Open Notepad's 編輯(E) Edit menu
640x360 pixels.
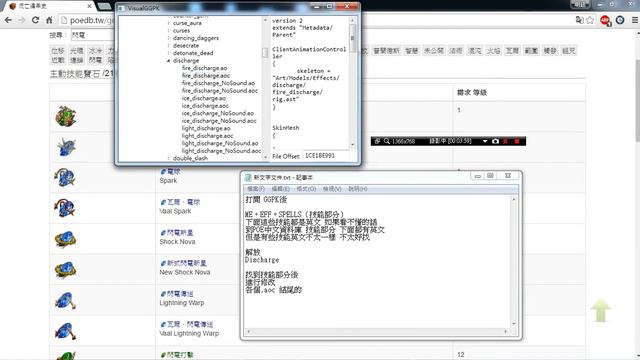281,189
